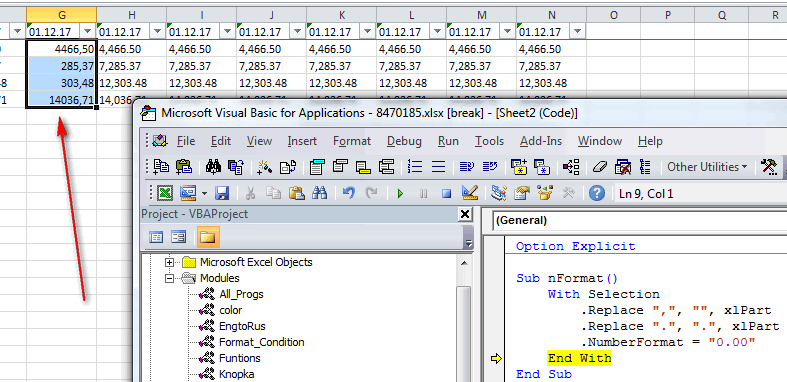
Task: Click the View Code icon in Project pane
Action: 157,237
